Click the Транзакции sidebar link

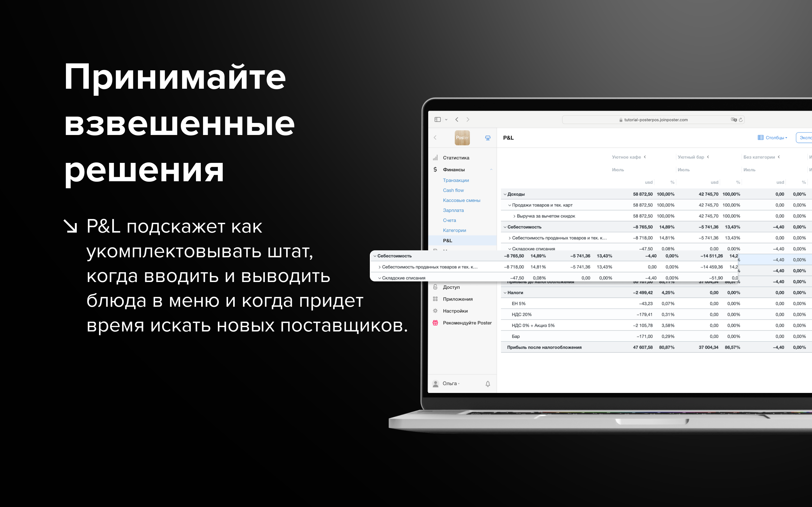pyautogui.click(x=456, y=181)
